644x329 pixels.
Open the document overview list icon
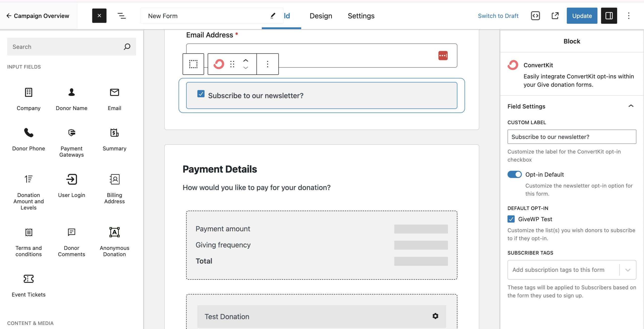tap(122, 16)
